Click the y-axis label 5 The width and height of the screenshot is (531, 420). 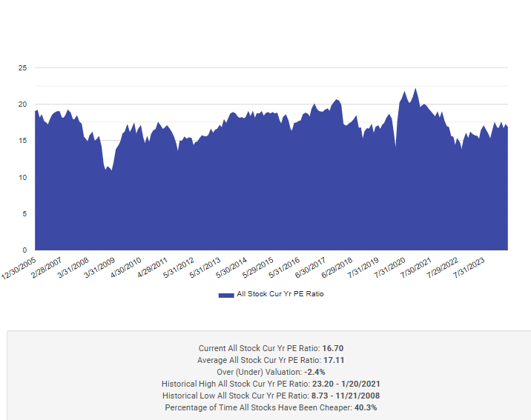[x=24, y=214]
